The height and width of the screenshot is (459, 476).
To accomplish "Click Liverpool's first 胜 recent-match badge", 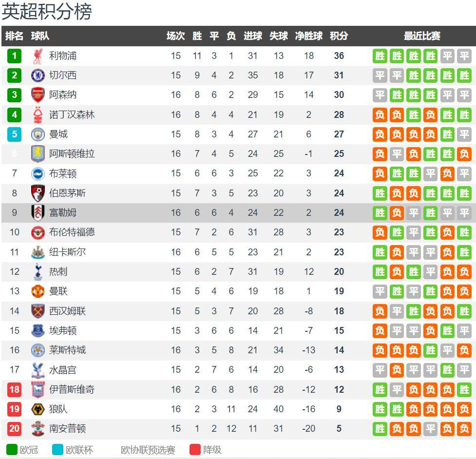I will (380, 56).
